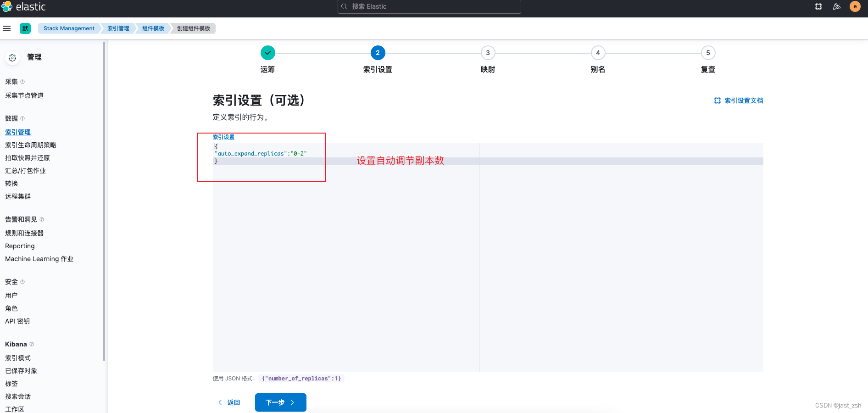The image size is (868, 413).
Task: Click the Elastic logo
Action: click(23, 6)
